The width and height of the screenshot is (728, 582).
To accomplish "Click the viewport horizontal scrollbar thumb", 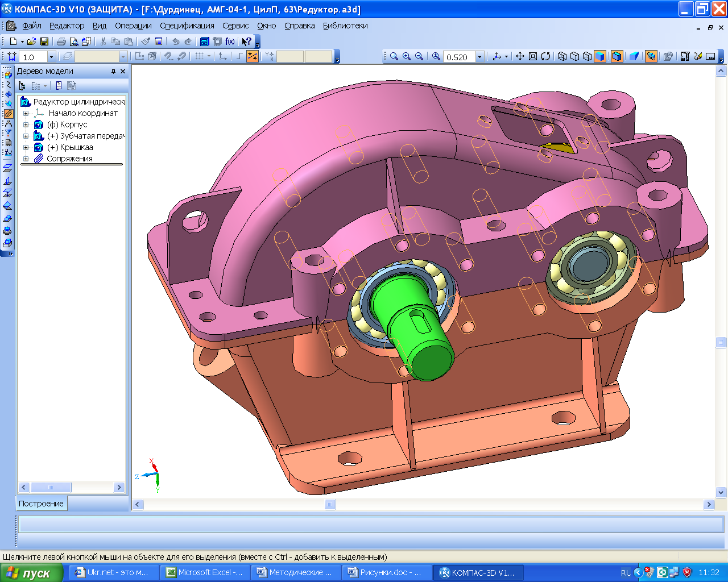I will pos(330,504).
